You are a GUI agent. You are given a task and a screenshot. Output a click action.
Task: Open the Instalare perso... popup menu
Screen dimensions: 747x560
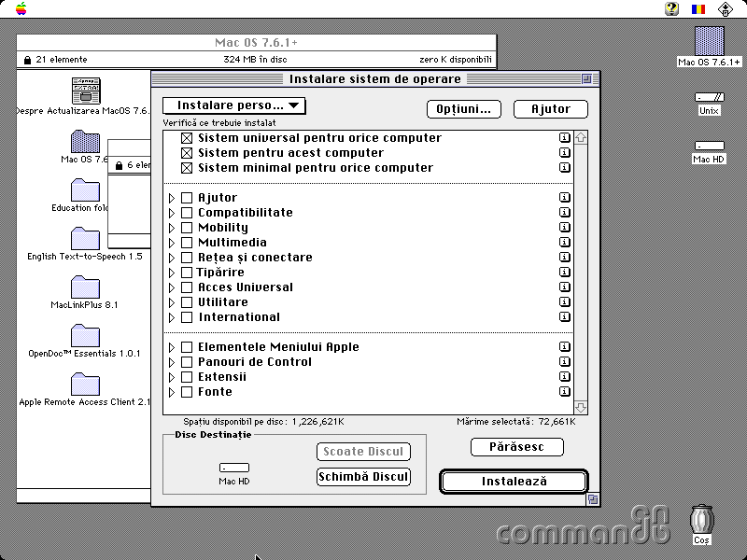[x=234, y=105]
